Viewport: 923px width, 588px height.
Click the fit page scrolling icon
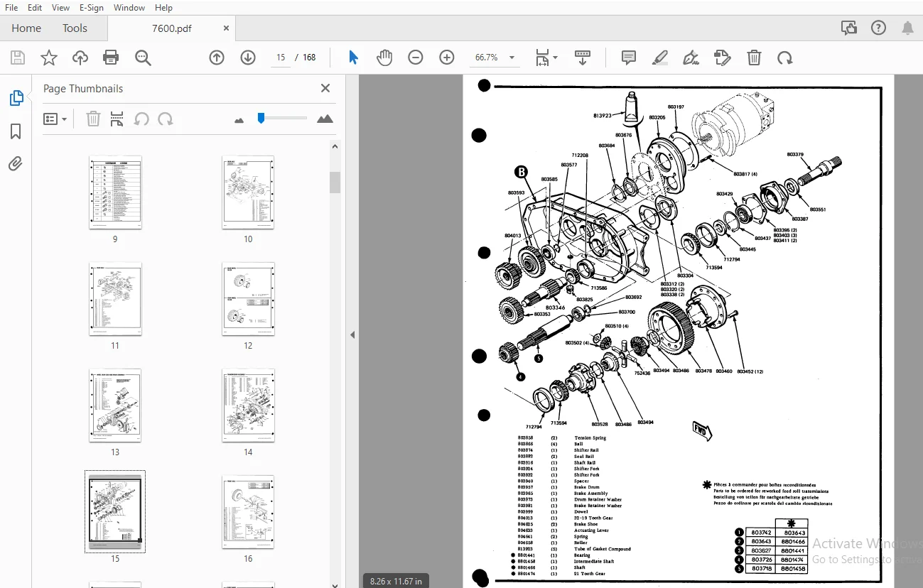pyautogui.click(x=543, y=58)
